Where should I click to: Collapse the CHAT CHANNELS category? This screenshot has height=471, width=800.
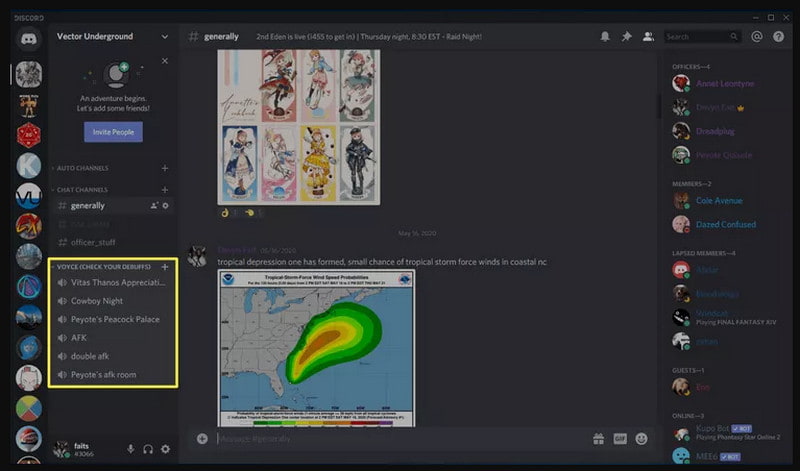tap(82, 190)
